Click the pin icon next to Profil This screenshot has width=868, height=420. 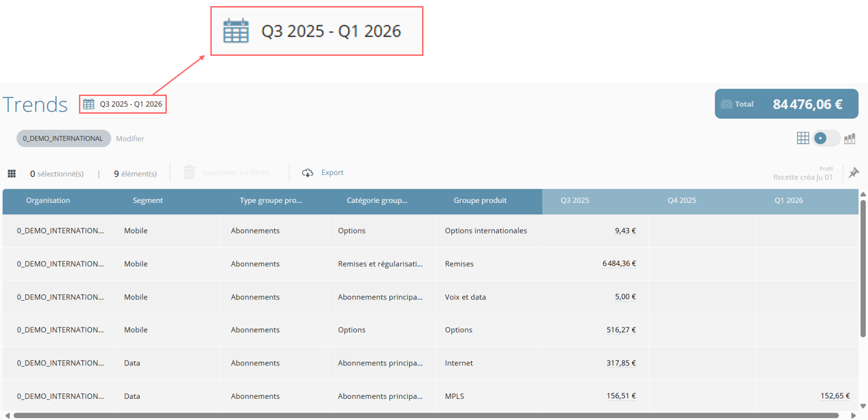point(854,173)
